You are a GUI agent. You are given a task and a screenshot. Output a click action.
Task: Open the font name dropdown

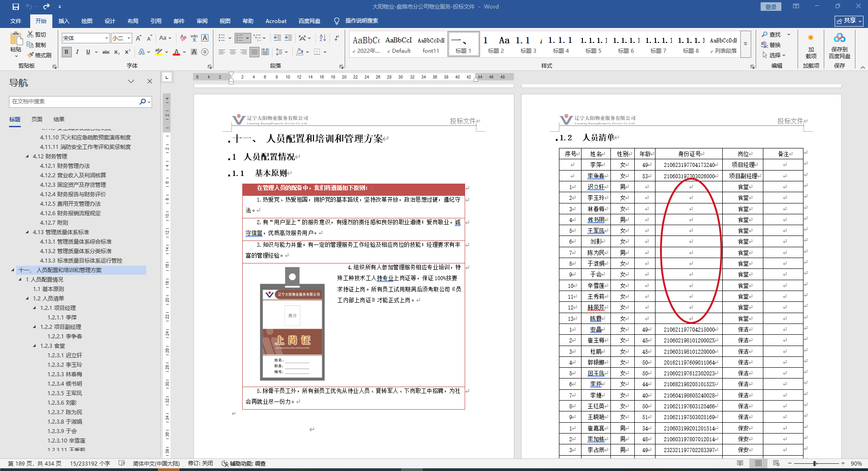106,38
